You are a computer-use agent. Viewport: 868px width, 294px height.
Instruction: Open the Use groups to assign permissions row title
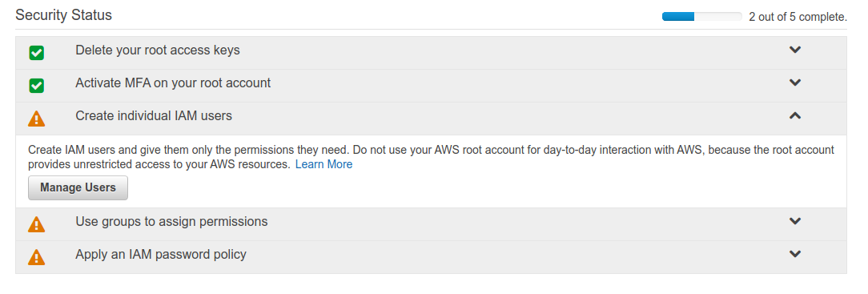pos(171,221)
